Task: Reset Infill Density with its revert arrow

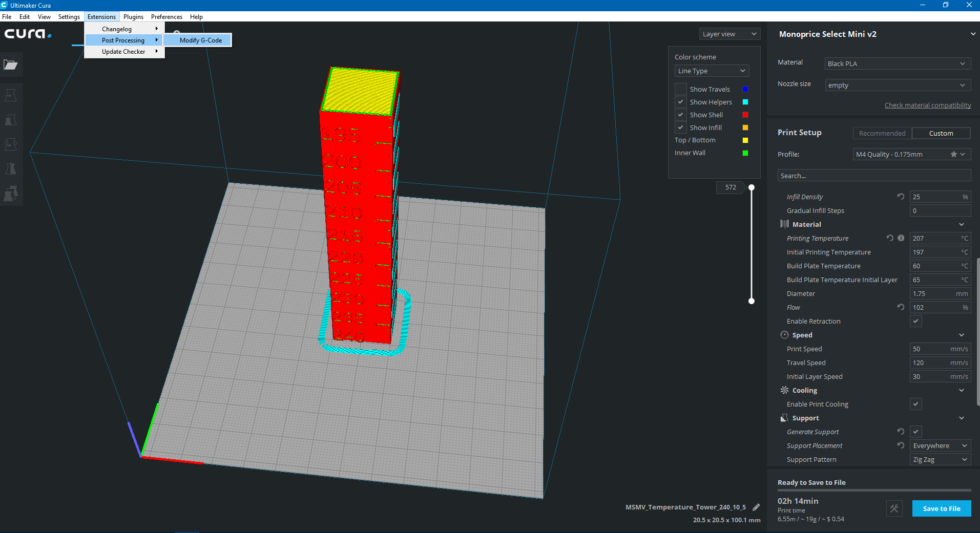Action: click(901, 197)
